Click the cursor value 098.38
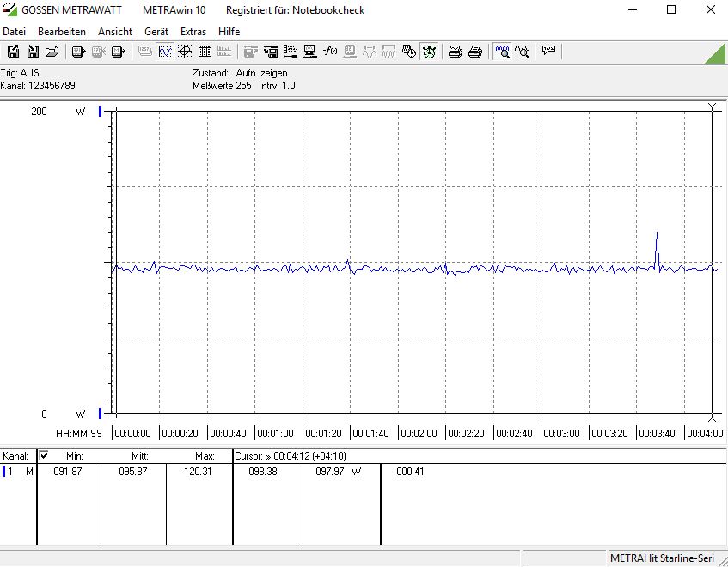728x567 pixels. click(263, 472)
